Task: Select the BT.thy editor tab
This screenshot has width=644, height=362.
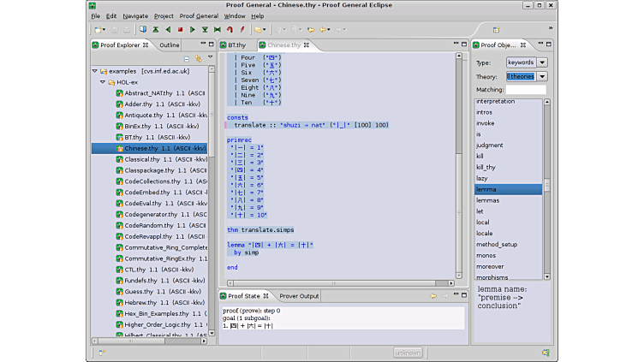Action: pos(236,45)
